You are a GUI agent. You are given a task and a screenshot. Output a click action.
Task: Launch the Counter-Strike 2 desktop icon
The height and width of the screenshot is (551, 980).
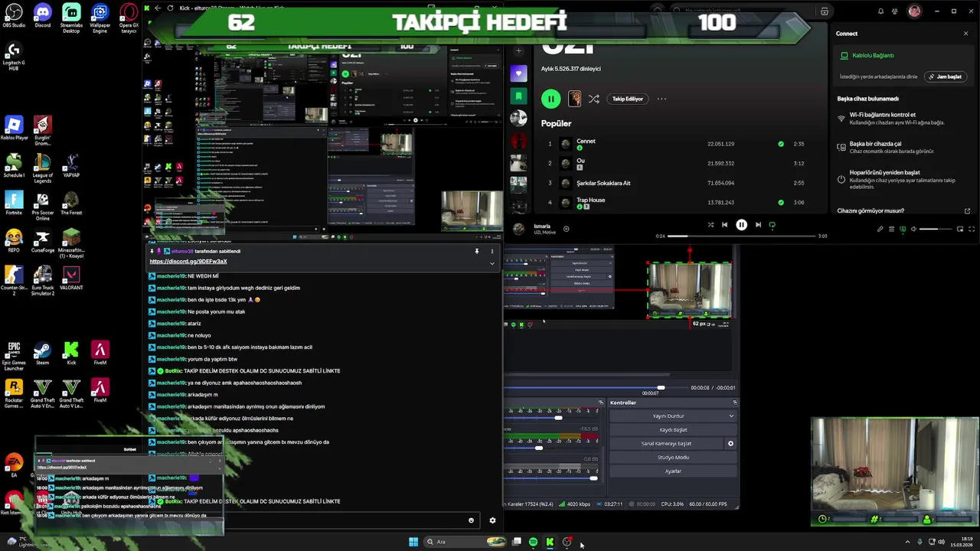[x=14, y=280]
